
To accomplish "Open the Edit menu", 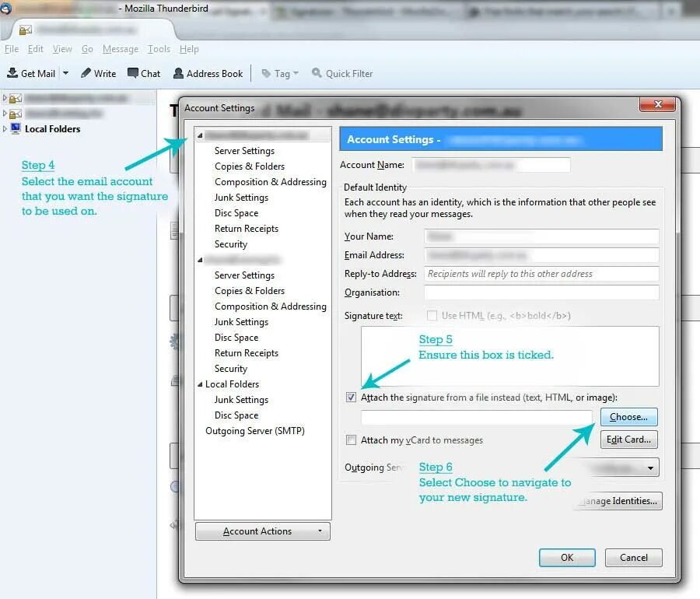I will click(x=35, y=49).
